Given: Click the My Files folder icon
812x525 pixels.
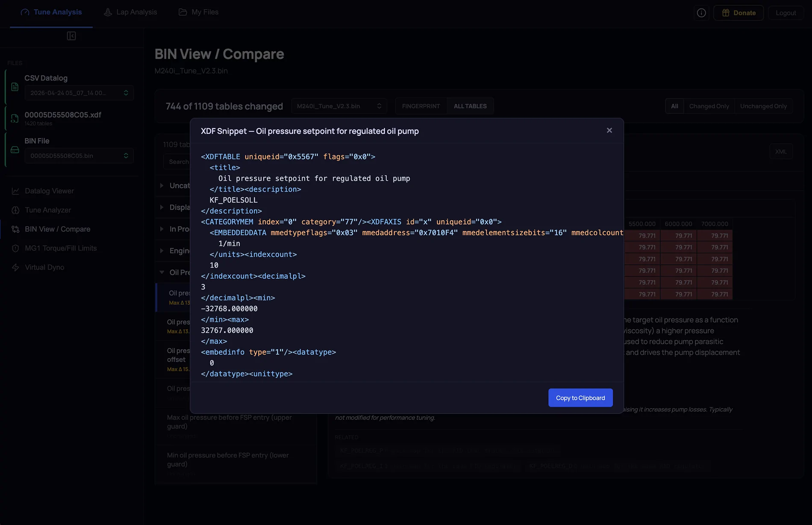Looking at the screenshot, I should (x=182, y=12).
